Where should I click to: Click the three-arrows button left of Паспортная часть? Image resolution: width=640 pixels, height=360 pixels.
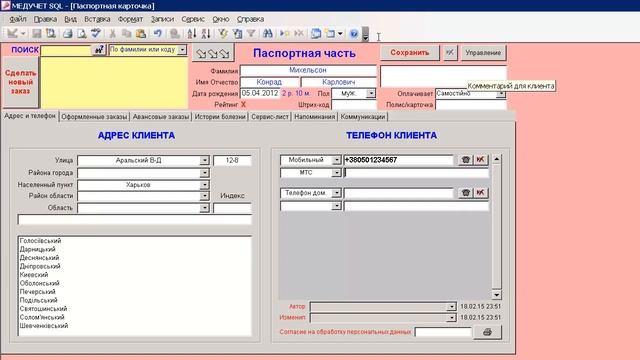213,53
